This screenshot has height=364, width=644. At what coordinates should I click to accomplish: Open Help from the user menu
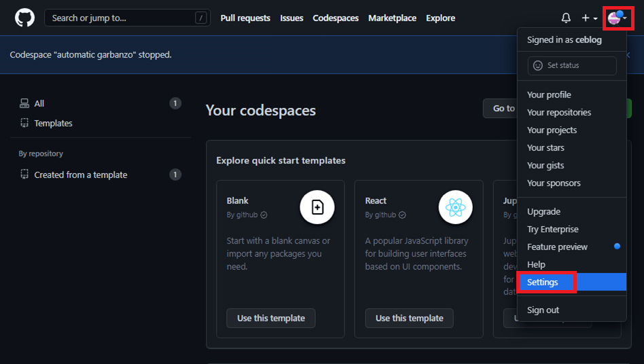pyautogui.click(x=571, y=265)
